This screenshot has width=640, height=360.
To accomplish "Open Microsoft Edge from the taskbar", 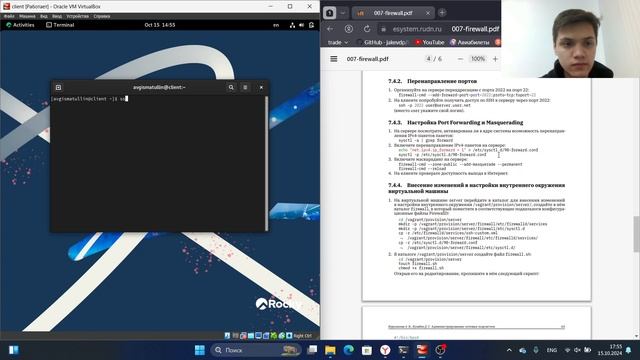I will (x=349, y=350).
